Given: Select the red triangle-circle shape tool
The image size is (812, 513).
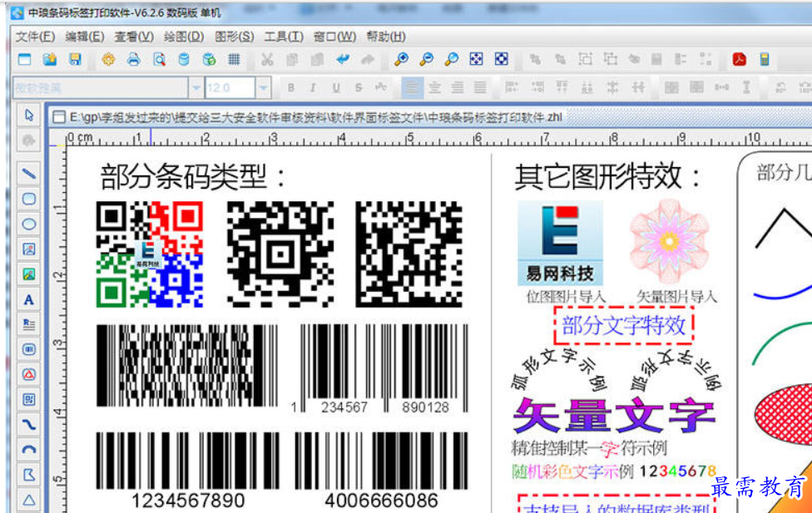Looking at the screenshot, I should tap(29, 374).
